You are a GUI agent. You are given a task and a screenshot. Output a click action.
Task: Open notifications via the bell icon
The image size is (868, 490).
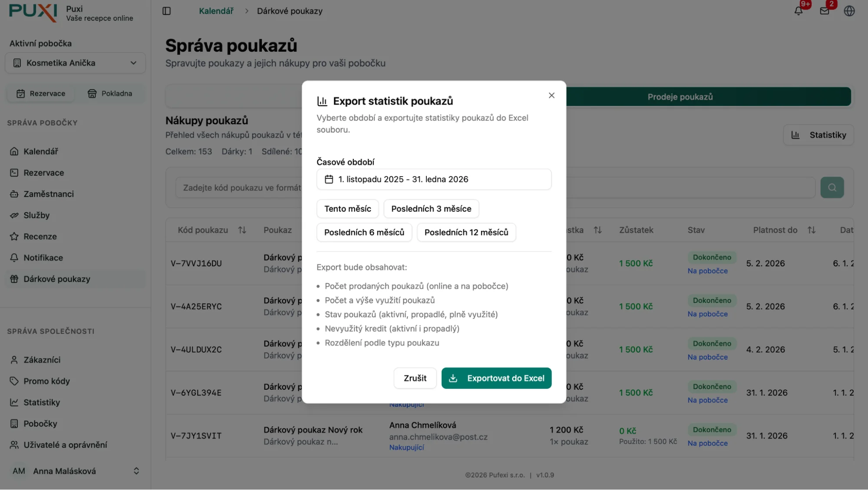point(798,10)
